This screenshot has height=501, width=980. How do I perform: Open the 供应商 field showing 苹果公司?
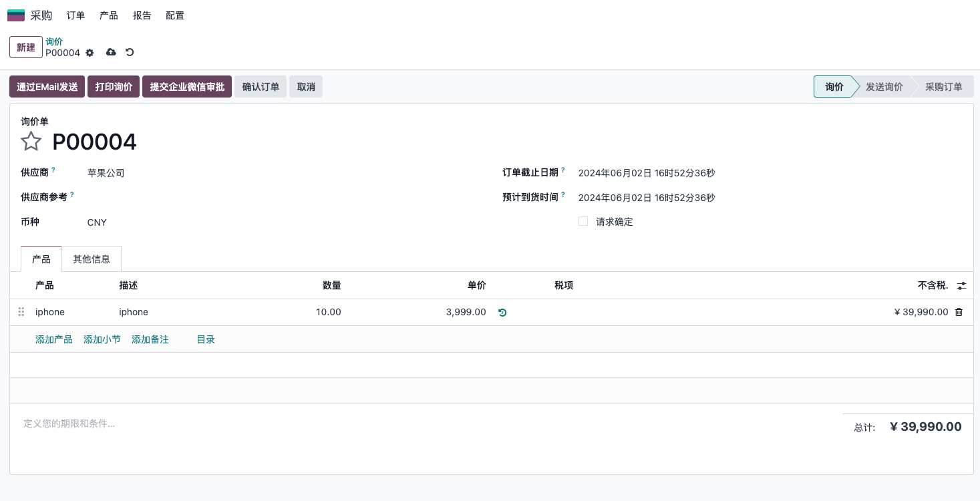tap(283, 173)
